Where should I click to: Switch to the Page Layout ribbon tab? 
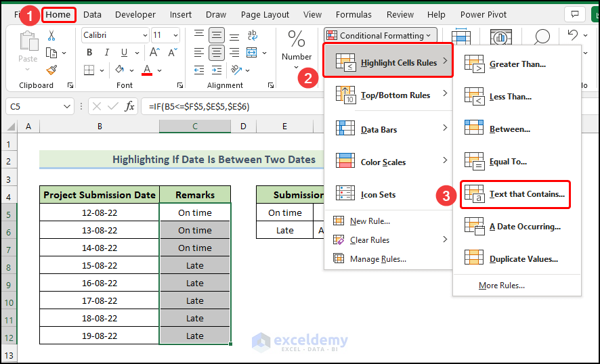[x=265, y=15]
